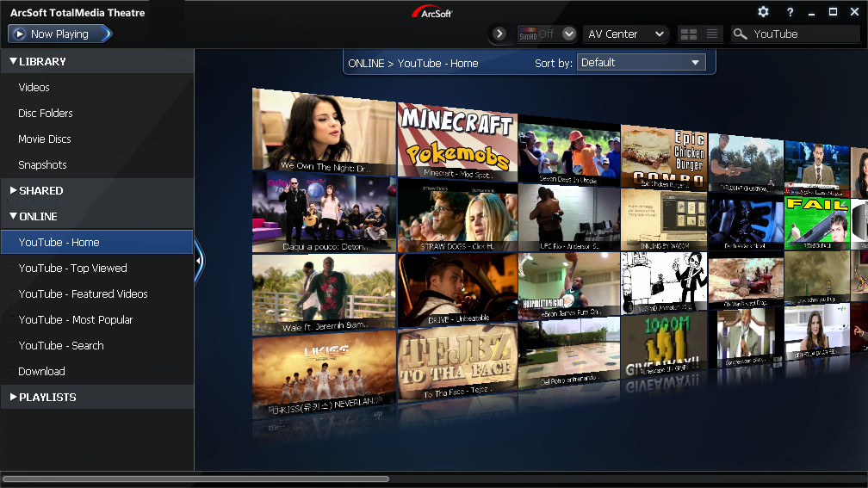The image size is (868, 488).
Task: Open the AV Center dropdown
Action: 626,34
